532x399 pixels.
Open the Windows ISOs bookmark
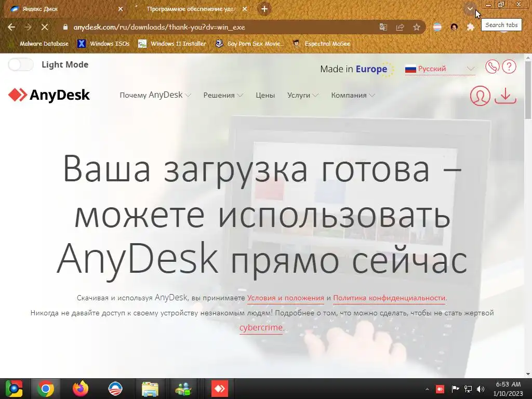pyautogui.click(x=103, y=44)
